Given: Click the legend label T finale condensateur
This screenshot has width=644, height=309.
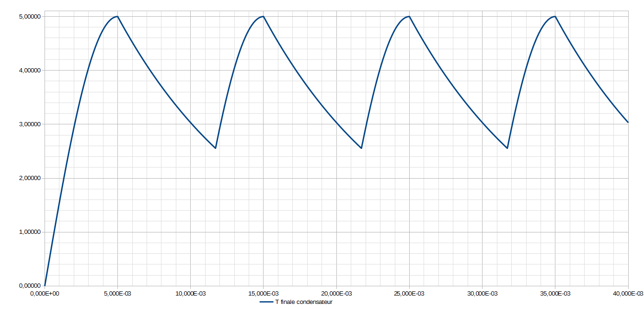Looking at the screenshot, I should (x=303, y=302).
